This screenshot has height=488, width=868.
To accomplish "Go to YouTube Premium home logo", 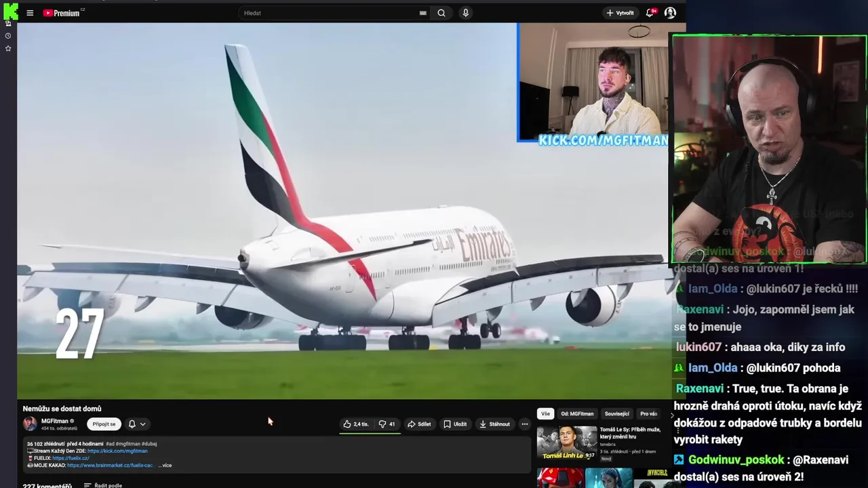I will (63, 13).
